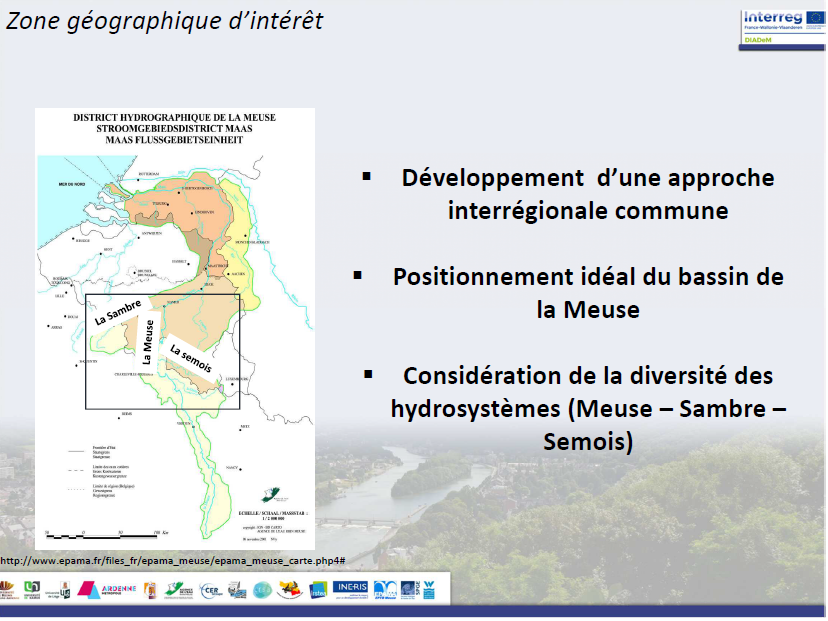The height and width of the screenshot is (621, 828).
Task: Click the Irstea logo in footer
Action: 318,591
